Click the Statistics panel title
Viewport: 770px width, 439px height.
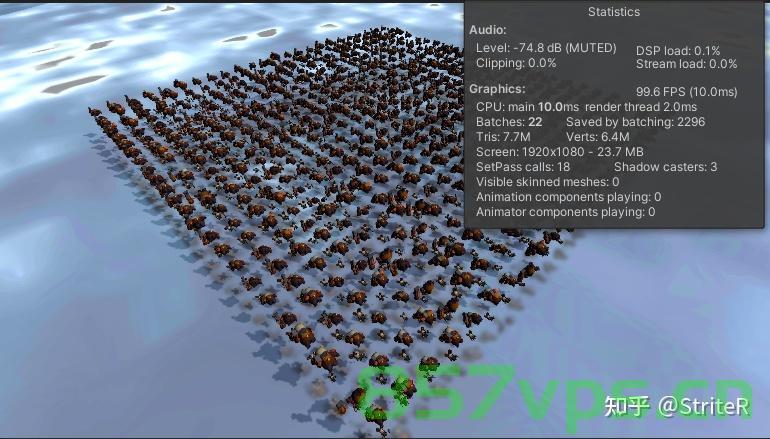(614, 12)
